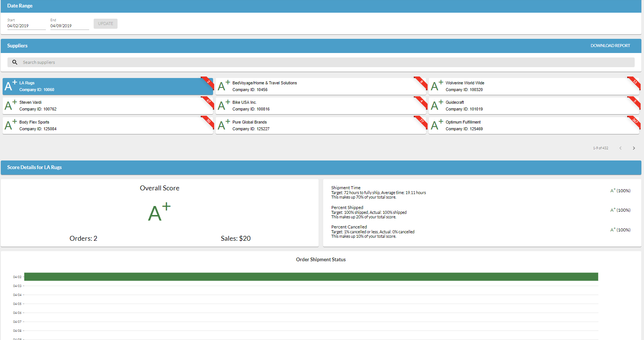
Task: Click the A+ grade icon for Optimum Fulfillment
Action: (437, 125)
